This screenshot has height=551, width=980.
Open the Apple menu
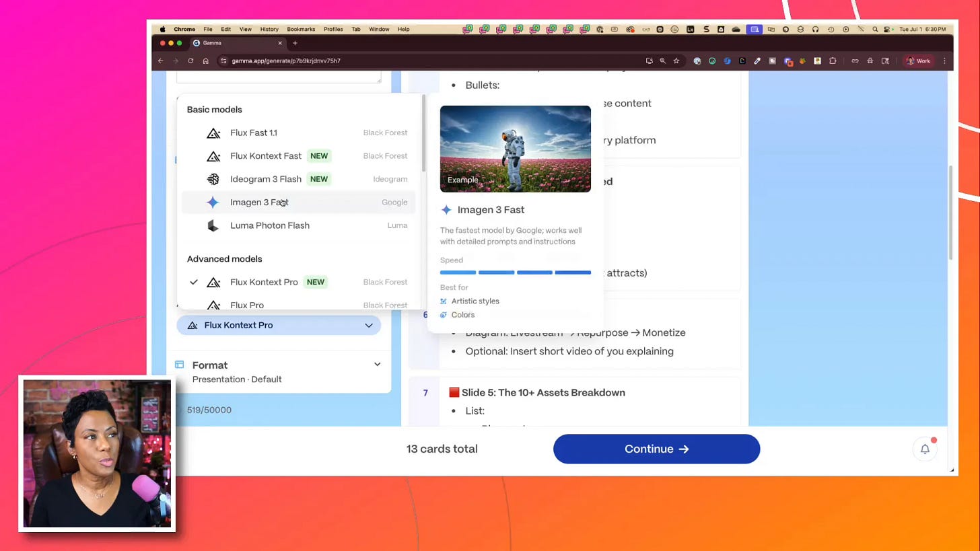tap(162, 29)
